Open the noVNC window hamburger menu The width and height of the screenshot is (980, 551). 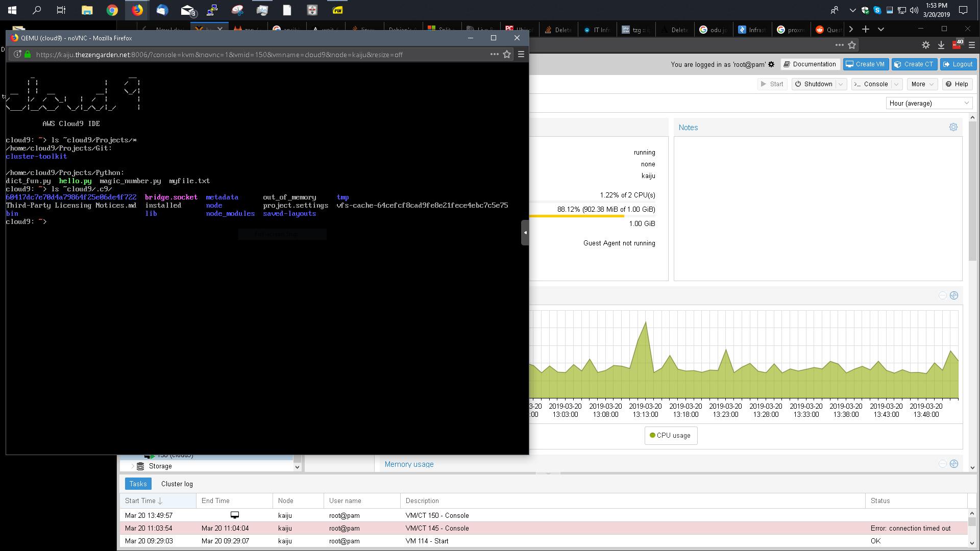coord(521,54)
